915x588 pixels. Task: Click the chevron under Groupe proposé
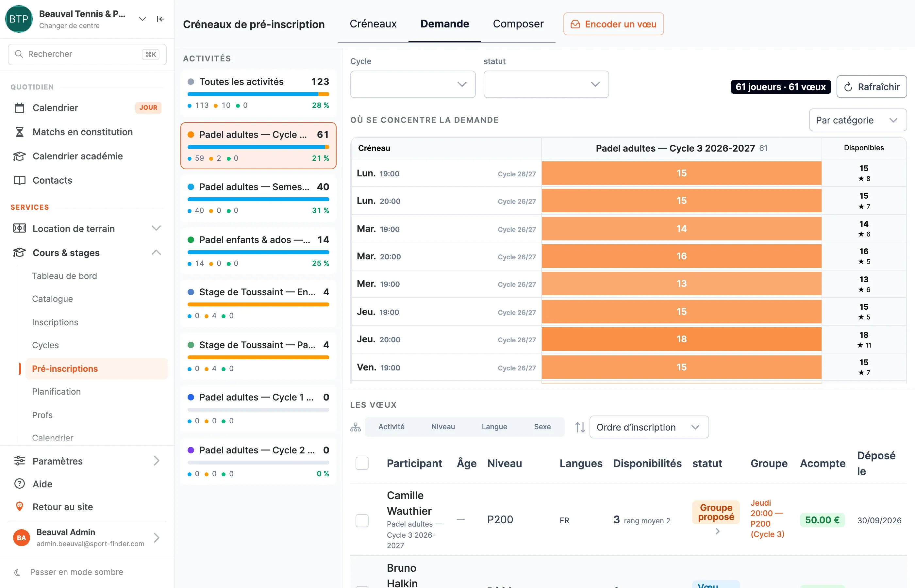point(717,531)
